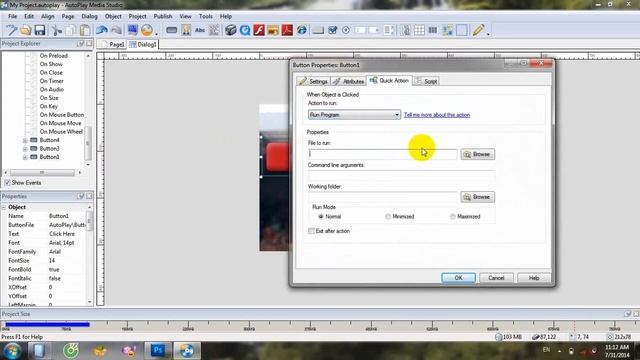
Task: Insert a new Button object from toolbar
Action: pyautogui.click(x=171, y=30)
